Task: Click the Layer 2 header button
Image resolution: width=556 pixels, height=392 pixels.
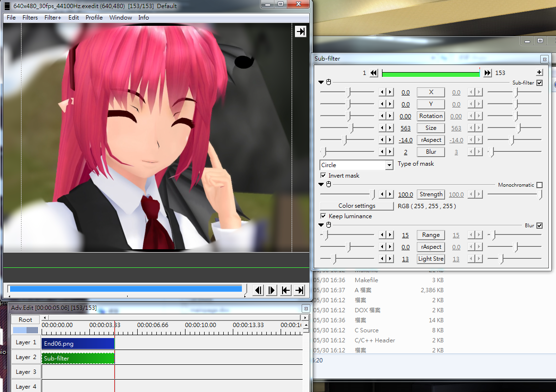Action: [25, 357]
